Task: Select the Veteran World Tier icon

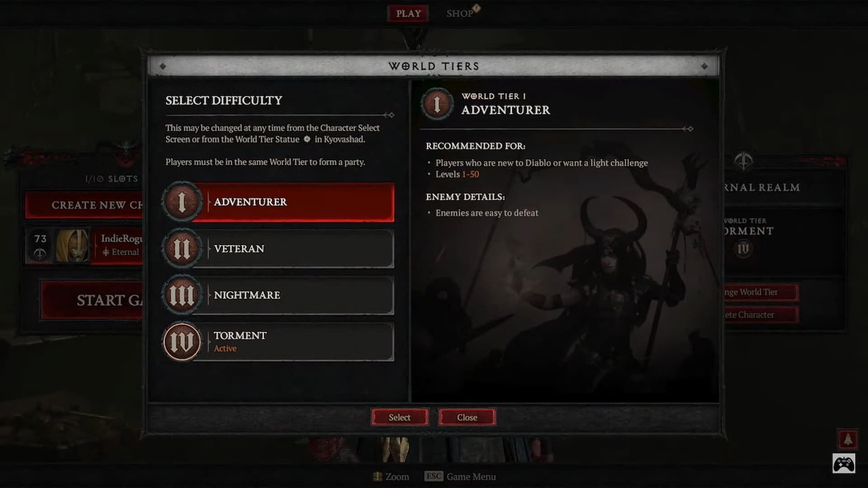Action: 181,249
